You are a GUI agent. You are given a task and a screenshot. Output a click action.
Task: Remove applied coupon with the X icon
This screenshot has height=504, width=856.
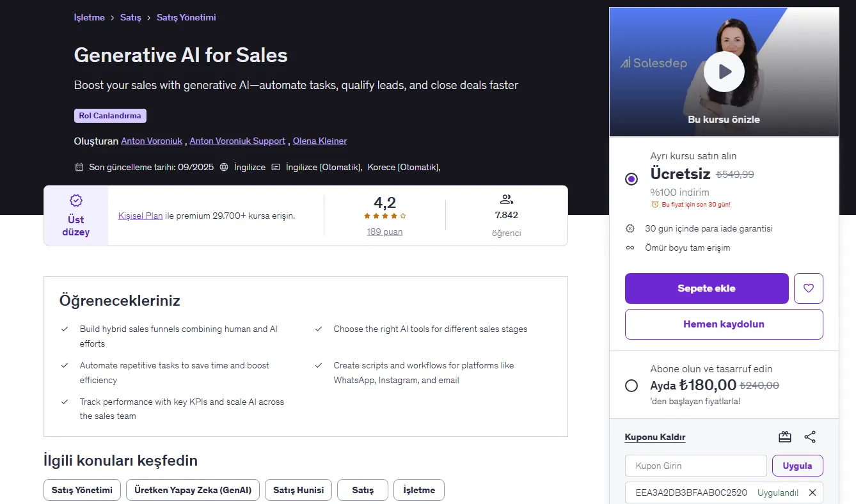[812, 492]
